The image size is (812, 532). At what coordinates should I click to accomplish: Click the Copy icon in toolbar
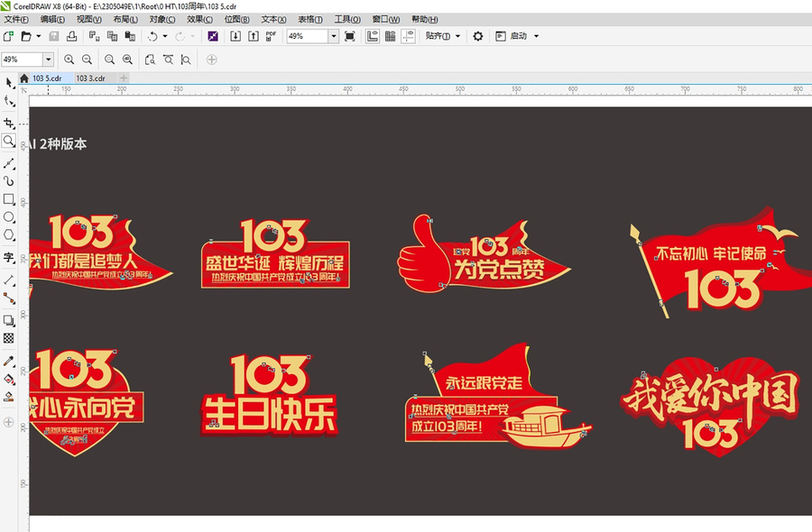pyautogui.click(x=112, y=36)
